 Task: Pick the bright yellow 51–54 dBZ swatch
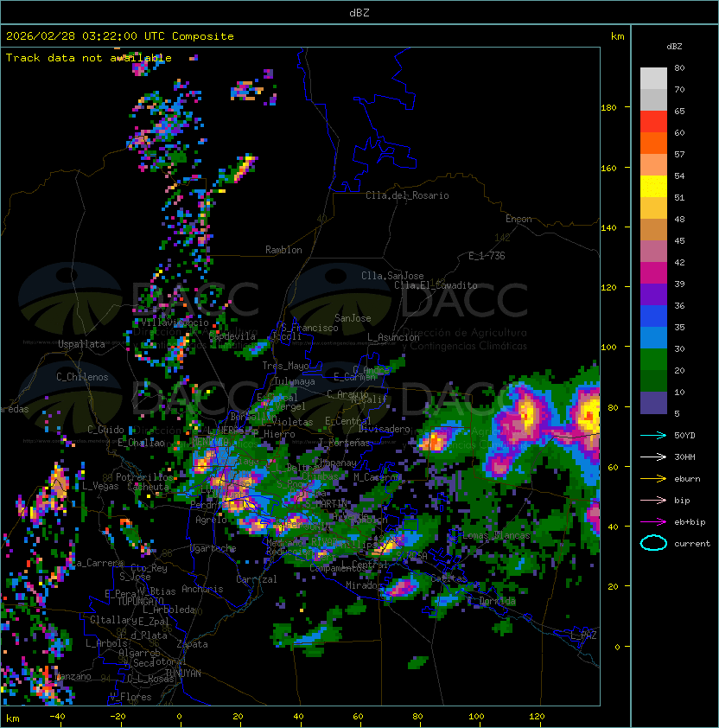(x=653, y=187)
